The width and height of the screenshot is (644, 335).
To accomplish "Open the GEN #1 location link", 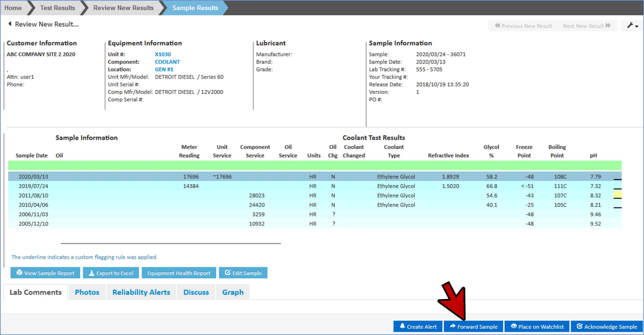I will click(x=164, y=69).
